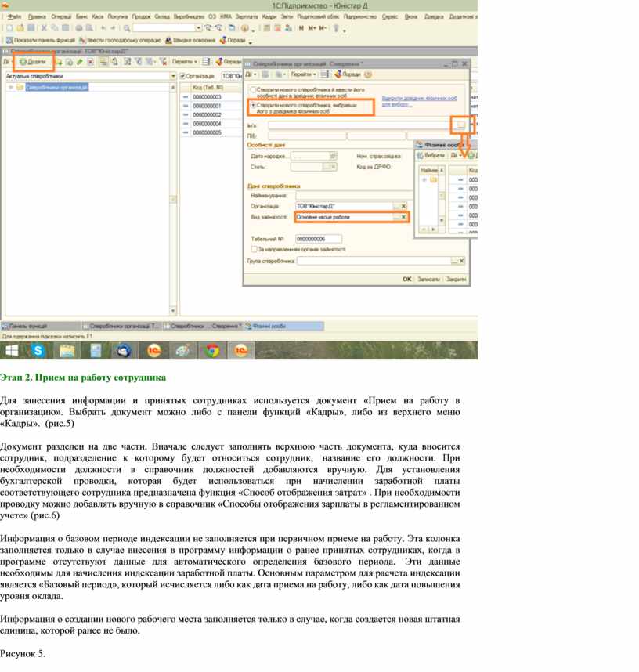Image resolution: width=639 pixels, height=672 pixels.
Task: Switch to the Фізичні особи window tab
Action: pyautogui.click(x=283, y=326)
